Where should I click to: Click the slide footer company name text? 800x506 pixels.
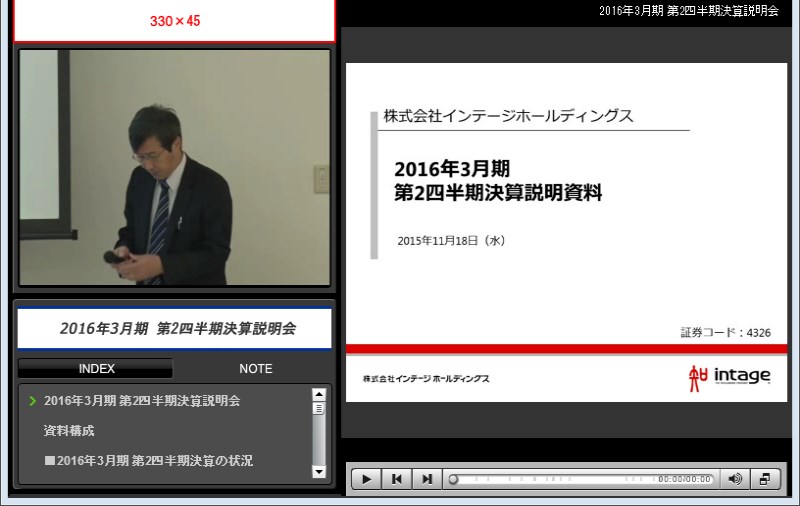pos(426,378)
